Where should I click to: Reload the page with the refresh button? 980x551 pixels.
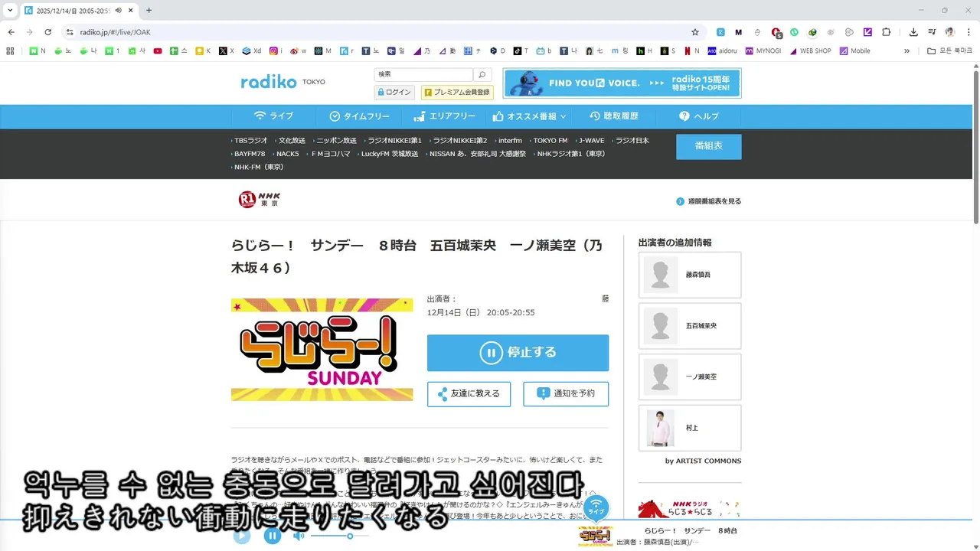pos(47,32)
